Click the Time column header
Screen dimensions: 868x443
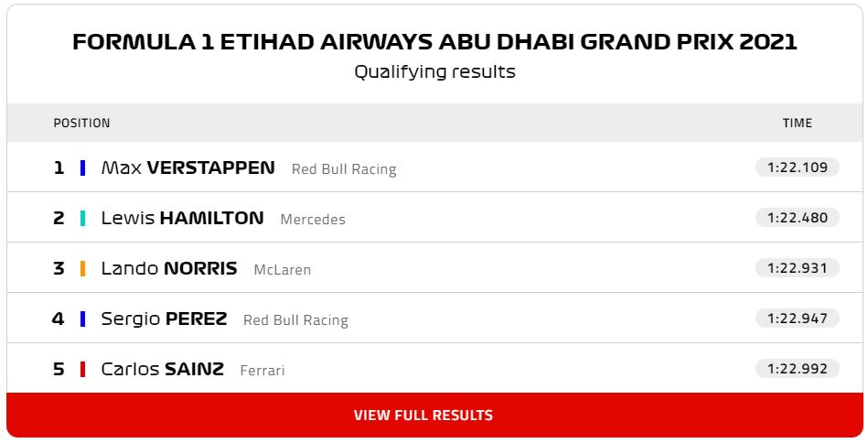[797, 123]
